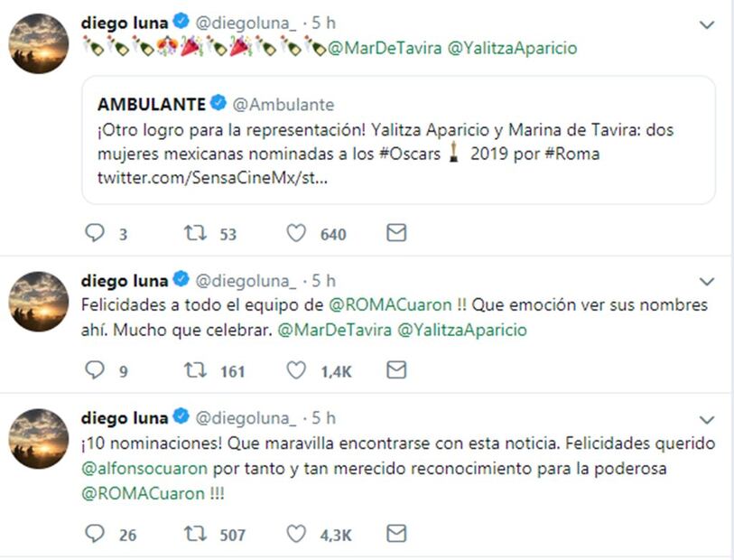The height and width of the screenshot is (560, 734).
Task: Reply to the tweet with 26 replies
Action: pyautogui.click(x=95, y=534)
